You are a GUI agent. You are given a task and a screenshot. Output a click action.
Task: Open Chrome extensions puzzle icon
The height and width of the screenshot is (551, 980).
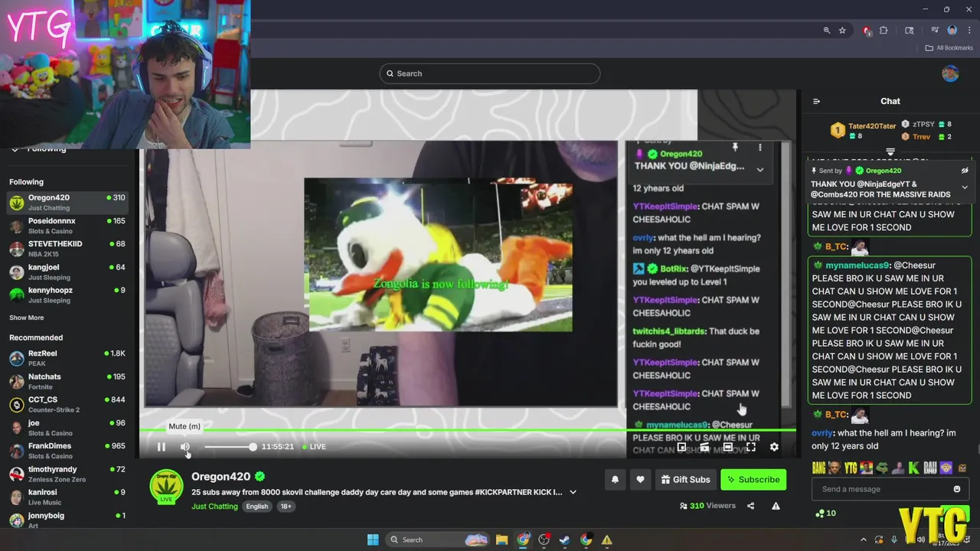[884, 31]
